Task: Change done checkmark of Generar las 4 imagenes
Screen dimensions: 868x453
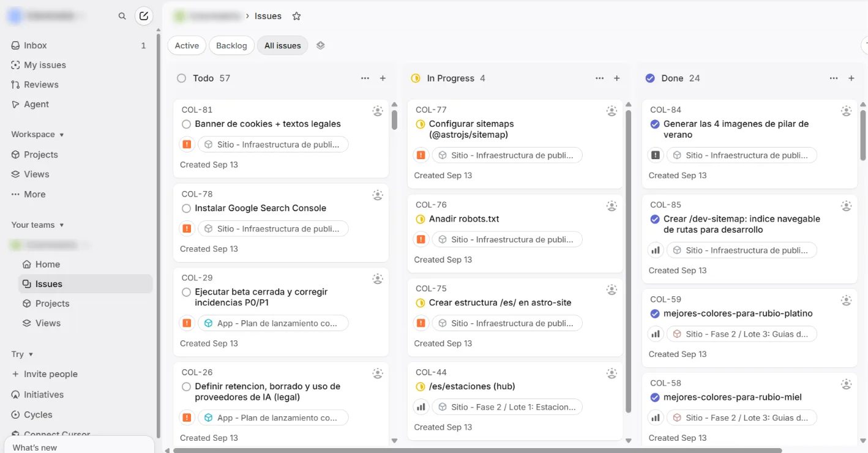Action: tap(655, 124)
